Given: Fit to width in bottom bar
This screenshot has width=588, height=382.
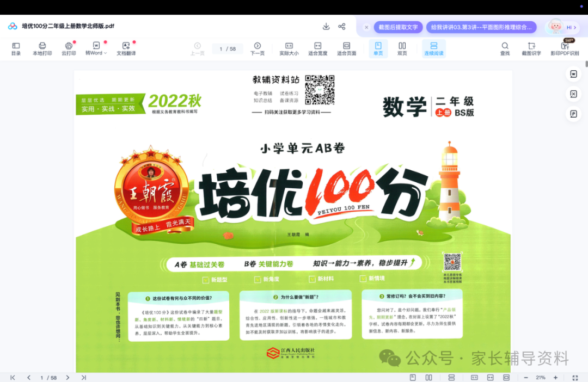Looking at the screenshot, I should [490, 378].
